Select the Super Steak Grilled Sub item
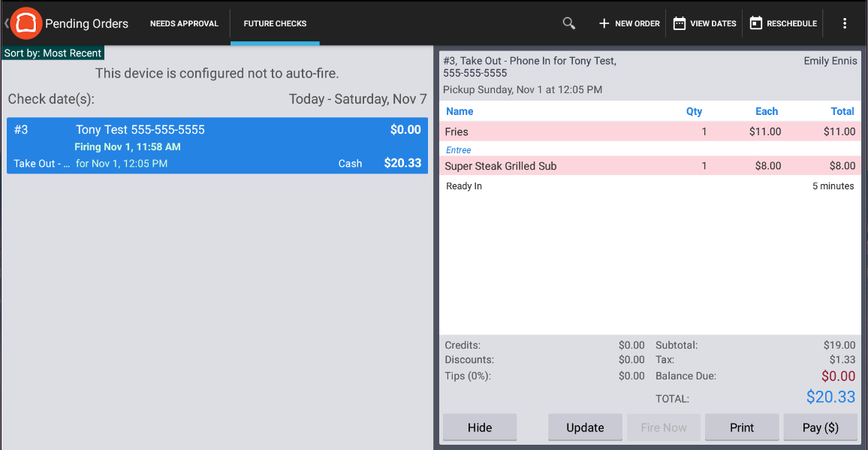Screen dimensions: 868x450 pyautogui.click(x=563, y=165)
